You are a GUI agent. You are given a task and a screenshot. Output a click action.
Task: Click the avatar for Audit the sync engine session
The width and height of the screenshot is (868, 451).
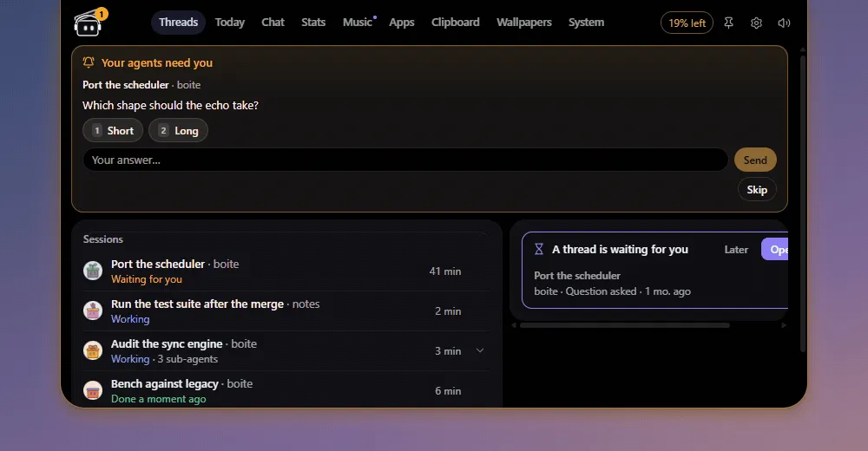pos(93,350)
